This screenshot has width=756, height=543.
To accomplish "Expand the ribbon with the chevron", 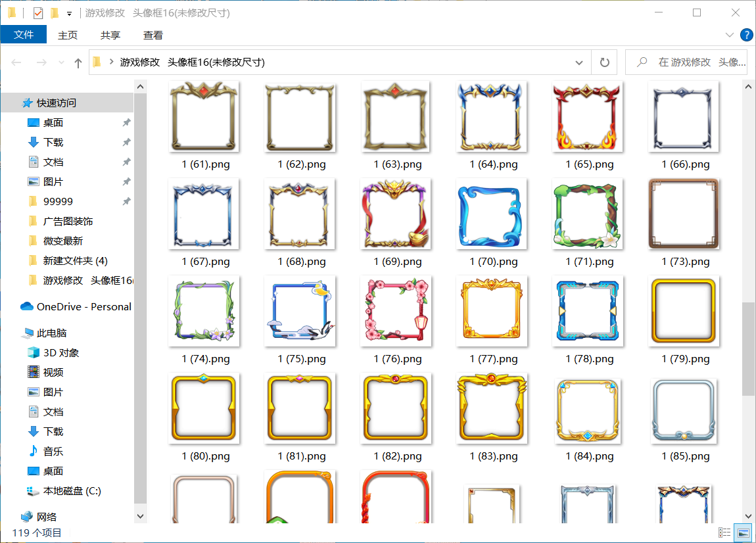I will [729, 35].
